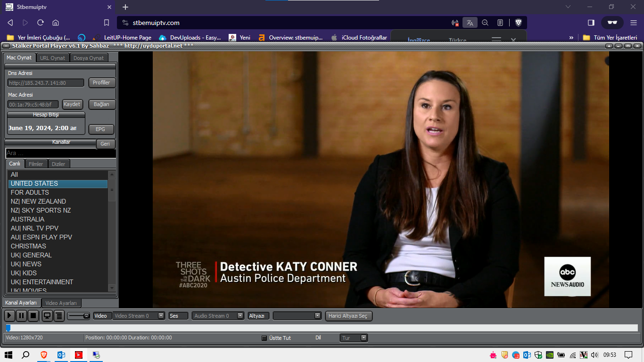Click Harici Altyazı Seç button
The height and width of the screenshot is (362, 644).
pos(348,316)
